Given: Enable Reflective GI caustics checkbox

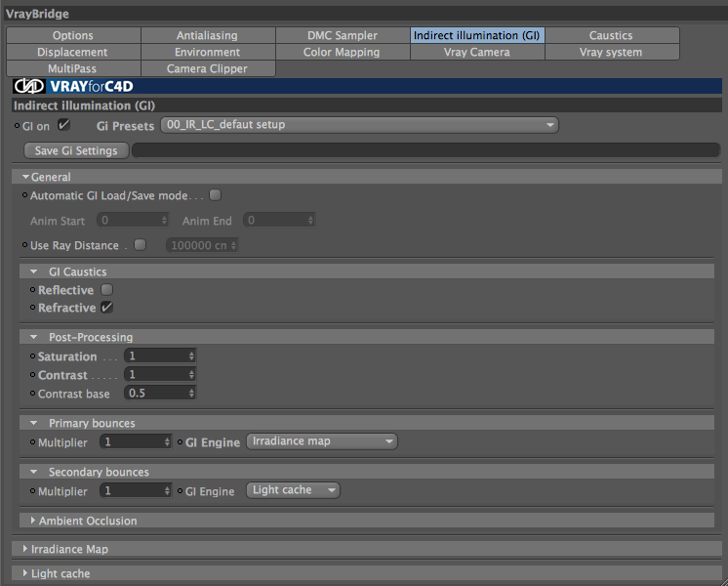Looking at the screenshot, I should (x=106, y=289).
